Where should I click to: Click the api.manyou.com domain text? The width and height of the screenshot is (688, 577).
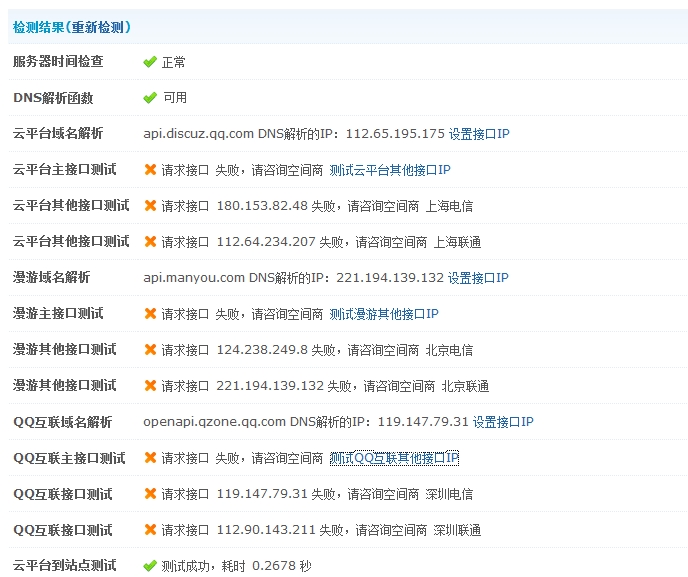[x=194, y=278]
